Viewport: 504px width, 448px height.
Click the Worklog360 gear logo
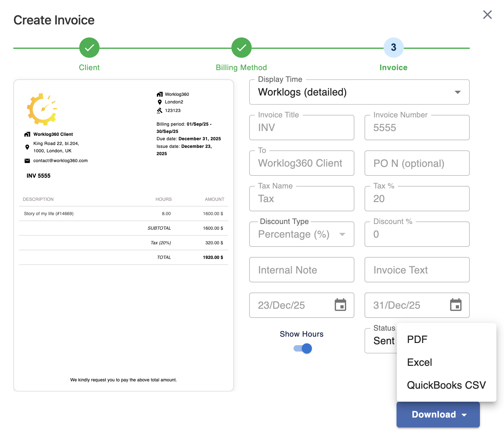tap(42, 109)
